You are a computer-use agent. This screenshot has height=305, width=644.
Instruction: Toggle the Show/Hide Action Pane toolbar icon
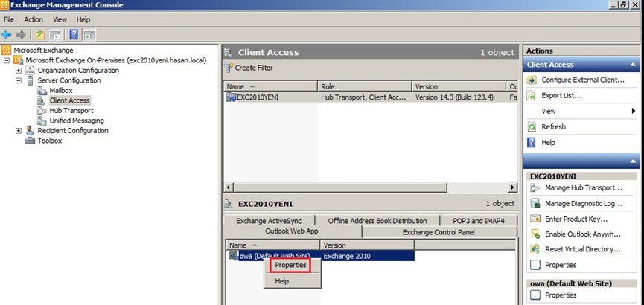[x=89, y=35]
